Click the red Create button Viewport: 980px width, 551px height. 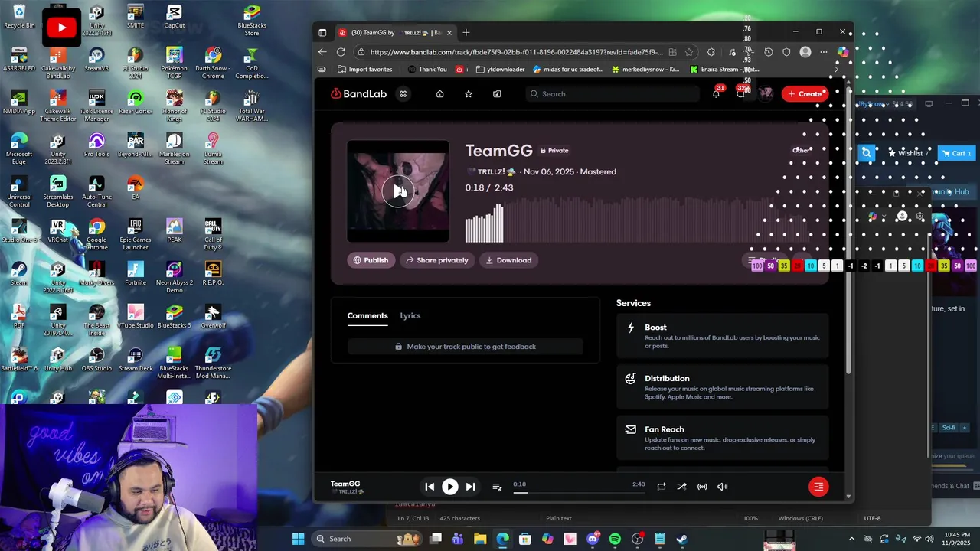pos(804,94)
